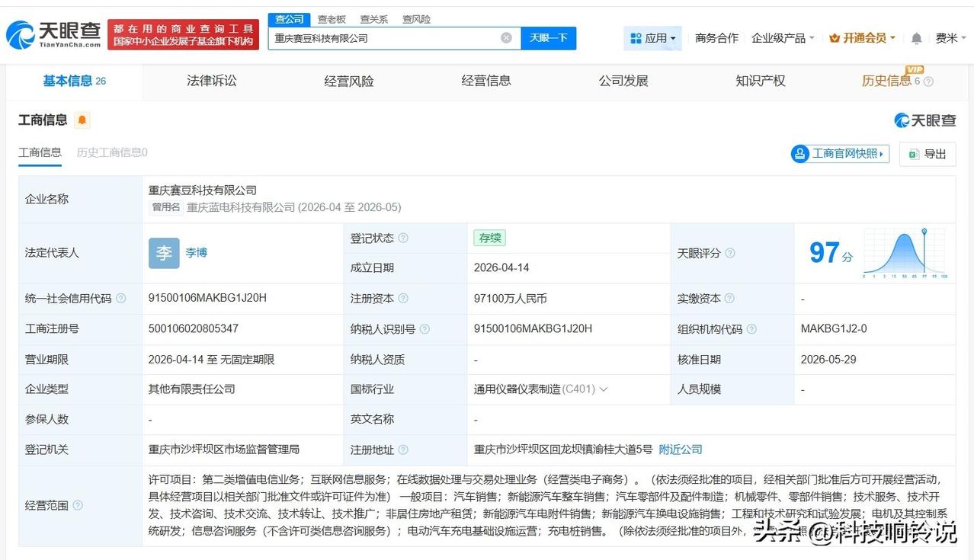
Task: Click the organization code MAKBG1J2-0
Action: [834, 328]
